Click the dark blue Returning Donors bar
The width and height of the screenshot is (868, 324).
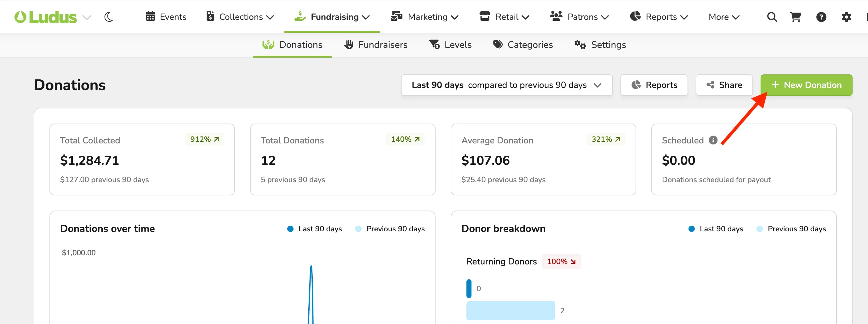[469, 289]
